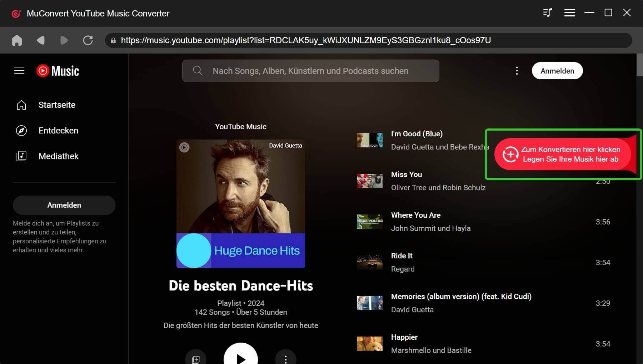Open playlist three-dot menu below cover
643x364 pixels.
point(286,359)
